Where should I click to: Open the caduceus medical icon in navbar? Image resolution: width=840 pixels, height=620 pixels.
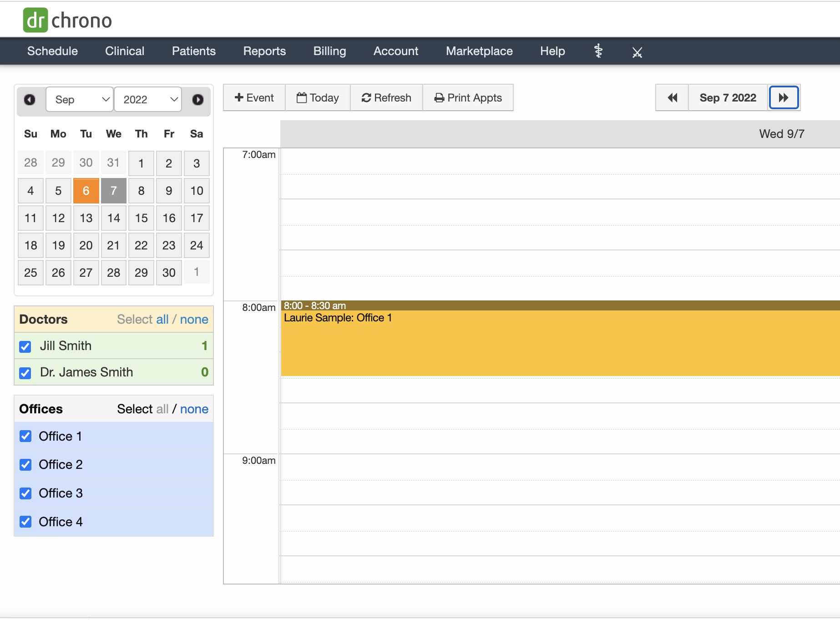pyautogui.click(x=598, y=51)
